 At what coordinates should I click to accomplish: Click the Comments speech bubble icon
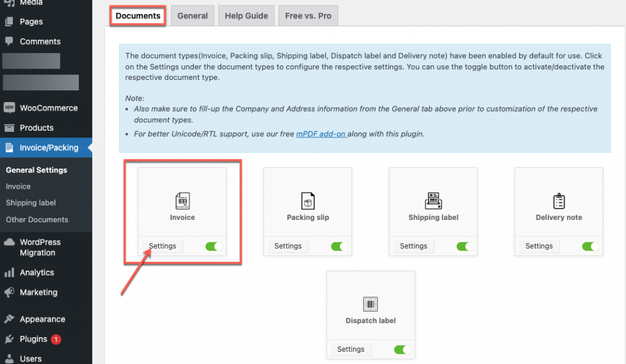(x=9, y=41)
